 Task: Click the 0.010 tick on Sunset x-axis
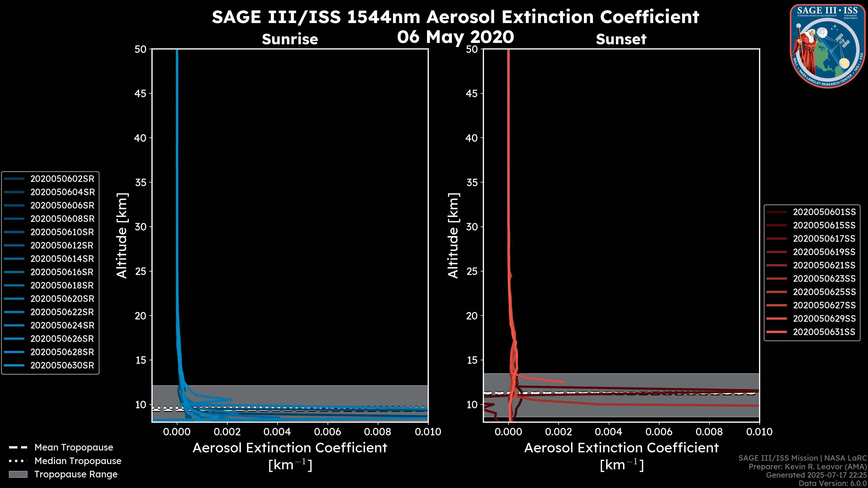tap(759, 432)
